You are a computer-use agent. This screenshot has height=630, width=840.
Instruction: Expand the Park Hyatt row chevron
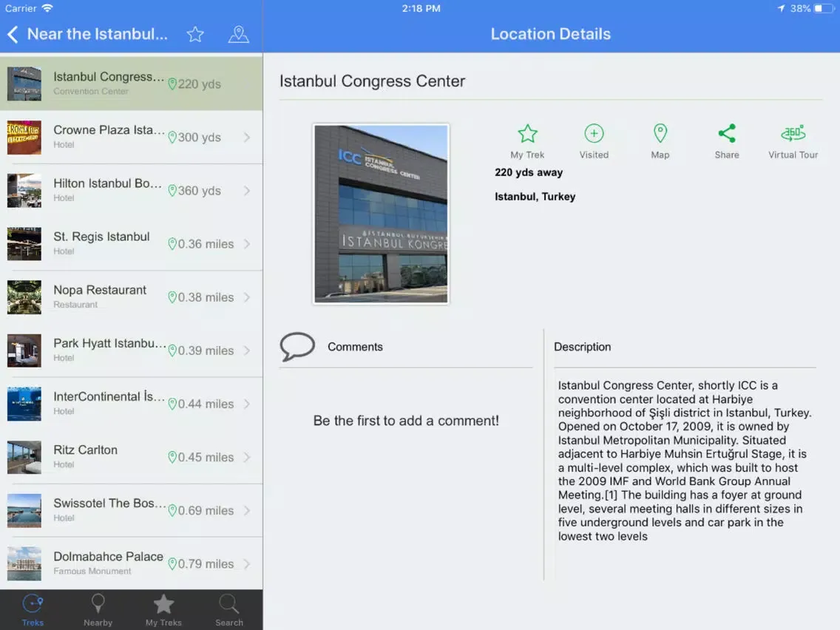(x=247, y=350)
